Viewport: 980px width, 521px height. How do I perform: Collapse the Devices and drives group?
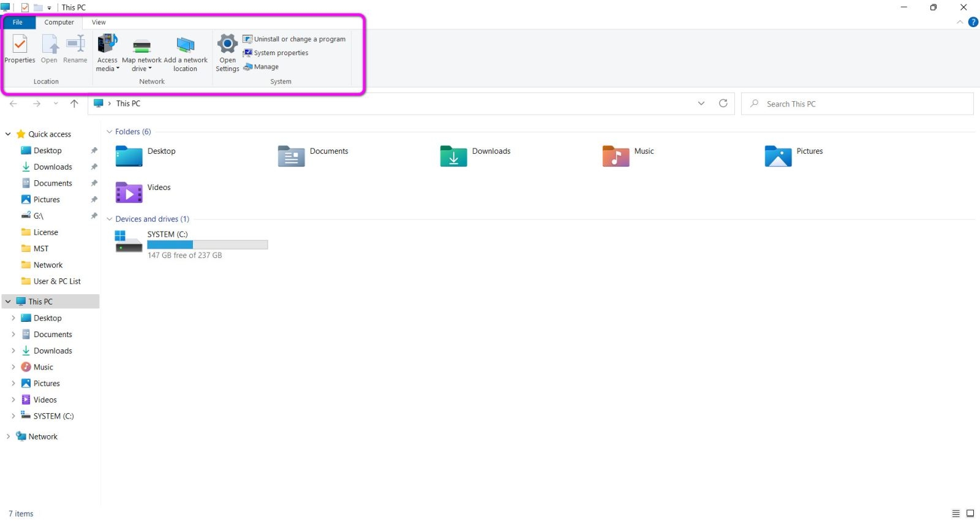tap(110, 219)
